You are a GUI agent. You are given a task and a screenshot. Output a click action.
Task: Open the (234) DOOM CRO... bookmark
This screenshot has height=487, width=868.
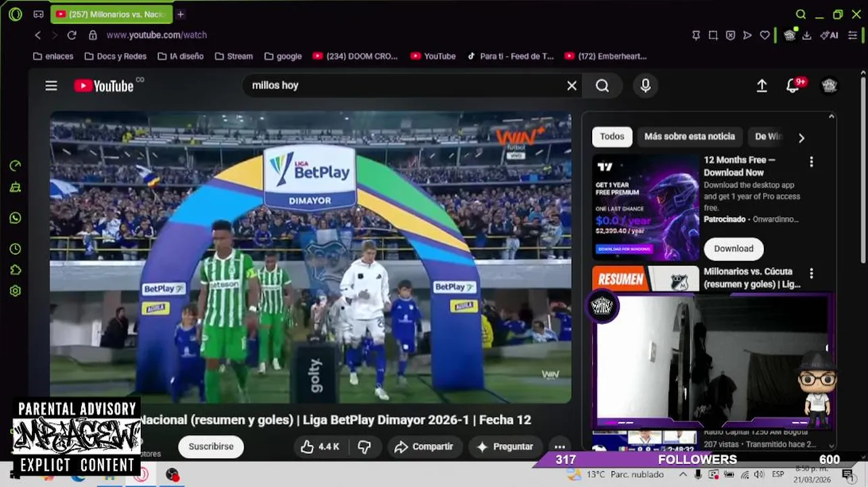(356, 56)
